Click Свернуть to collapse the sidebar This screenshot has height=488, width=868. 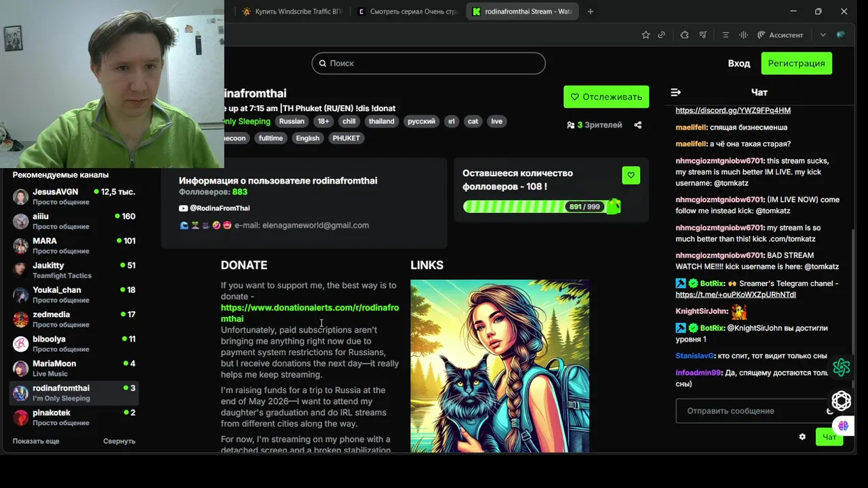coord(119,441)
